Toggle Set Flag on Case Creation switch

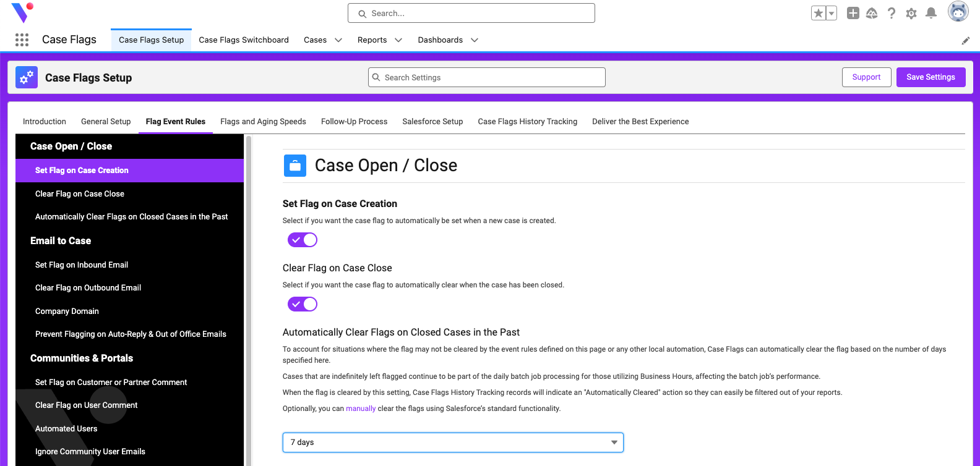coord(303,240)
